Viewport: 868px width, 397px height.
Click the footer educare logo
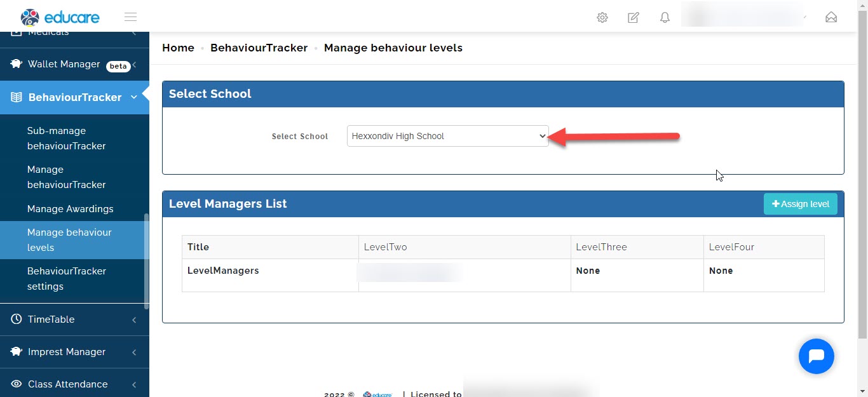coord(377,394)
